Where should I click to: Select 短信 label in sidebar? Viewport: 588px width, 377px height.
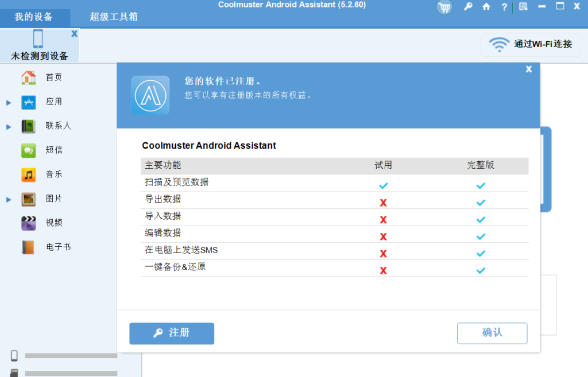click(54, 150)
